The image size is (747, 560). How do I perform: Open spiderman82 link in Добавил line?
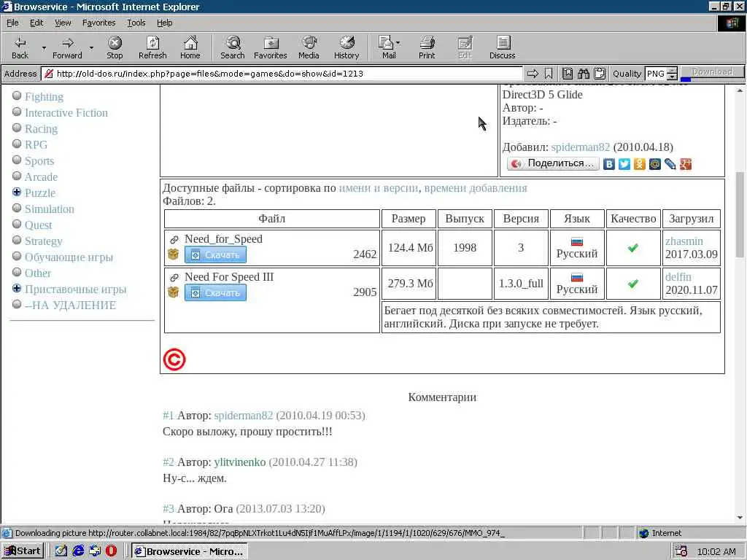click(580, 147)
